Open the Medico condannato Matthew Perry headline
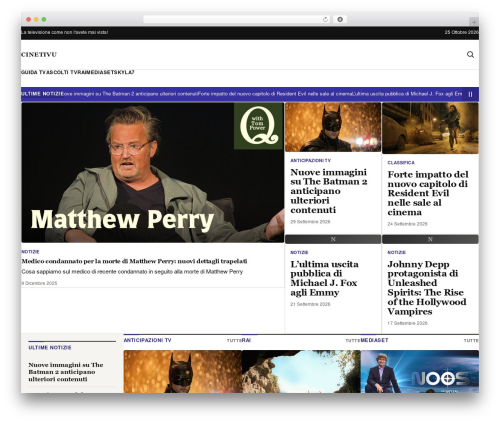This screenshot has width=500, height=423. [x=134, y=261]
